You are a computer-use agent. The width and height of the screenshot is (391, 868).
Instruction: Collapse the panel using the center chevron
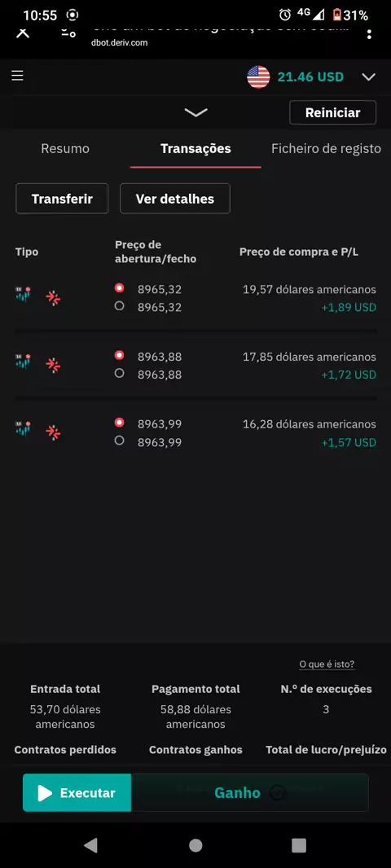(195, 112)
